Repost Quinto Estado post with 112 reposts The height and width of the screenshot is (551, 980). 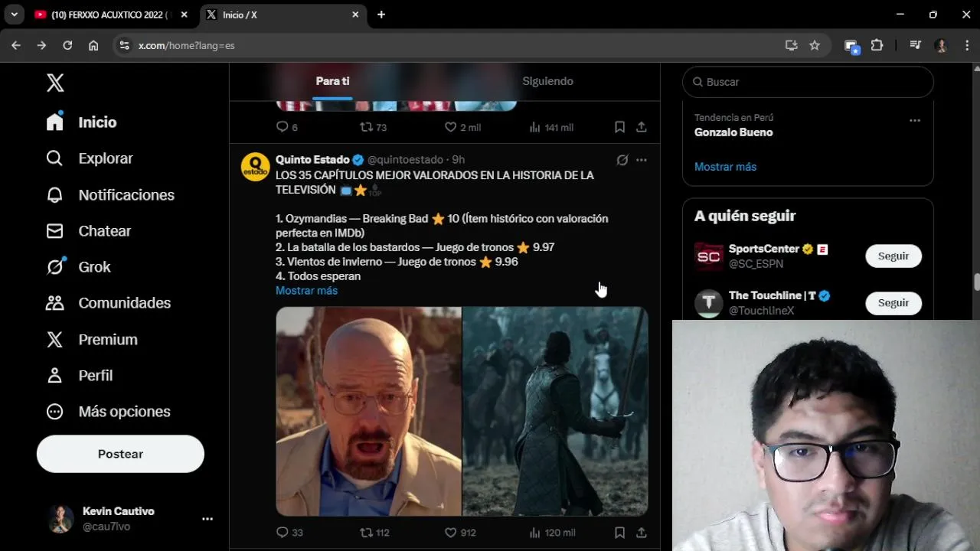click(367, 533)
